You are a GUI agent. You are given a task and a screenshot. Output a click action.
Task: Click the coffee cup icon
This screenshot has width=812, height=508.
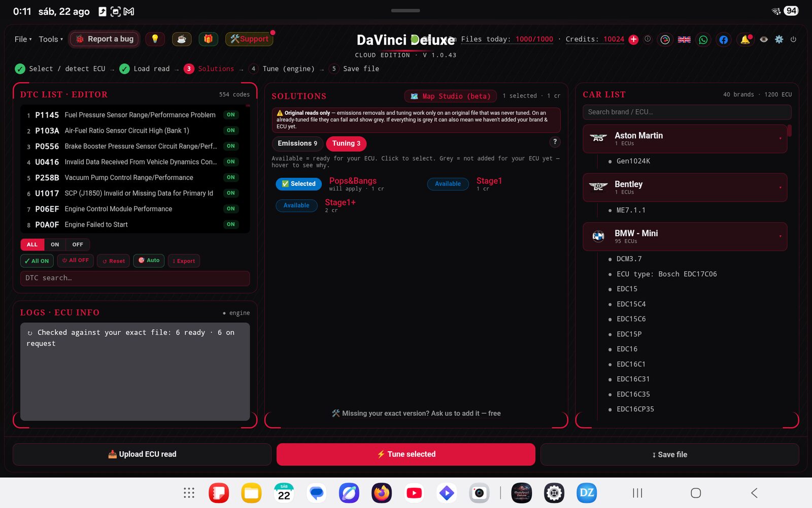coord(181,39)
